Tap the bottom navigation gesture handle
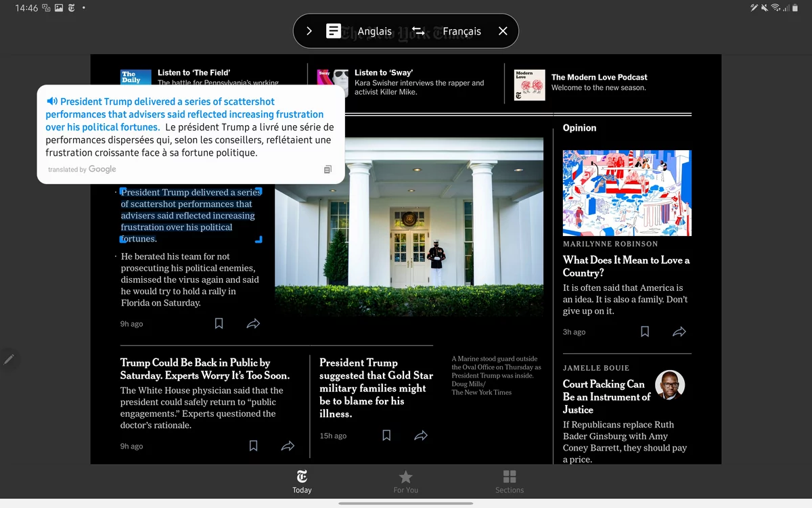The image size is (812, 508). (x=406, y=503)
